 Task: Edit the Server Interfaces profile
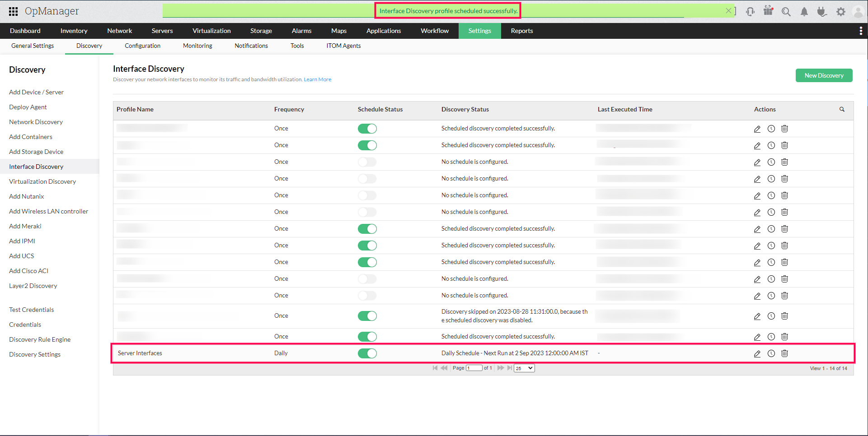757,353
